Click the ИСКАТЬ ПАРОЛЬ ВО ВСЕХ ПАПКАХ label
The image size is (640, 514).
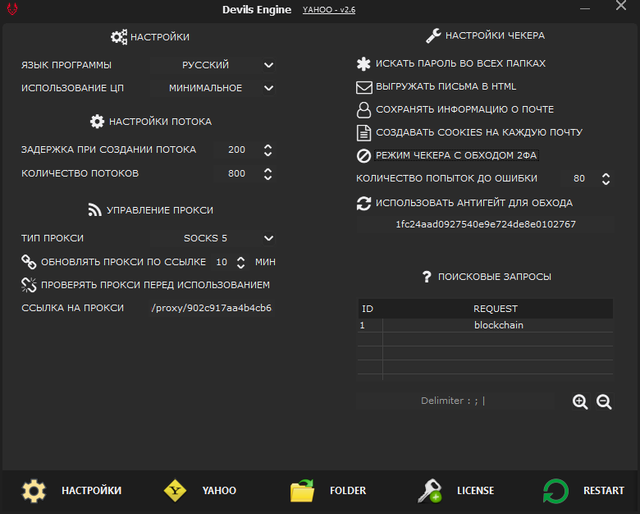(460, 64)
